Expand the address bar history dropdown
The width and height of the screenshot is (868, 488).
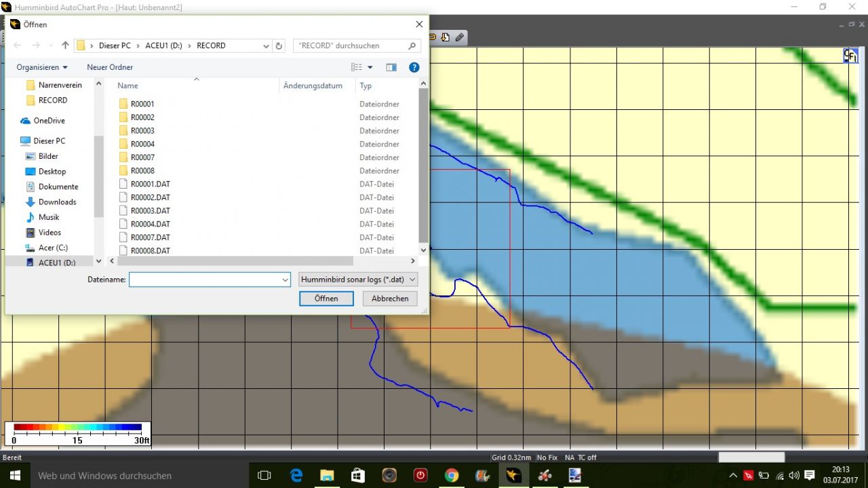(x=266, y=45)
